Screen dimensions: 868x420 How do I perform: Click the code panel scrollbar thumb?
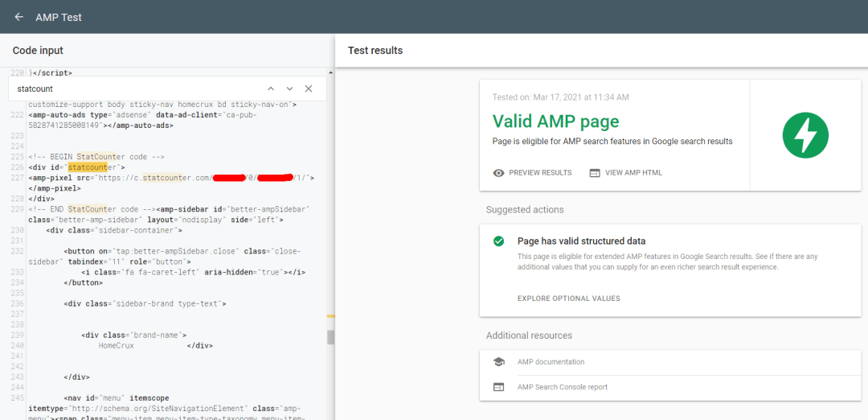tap(330, 337)
